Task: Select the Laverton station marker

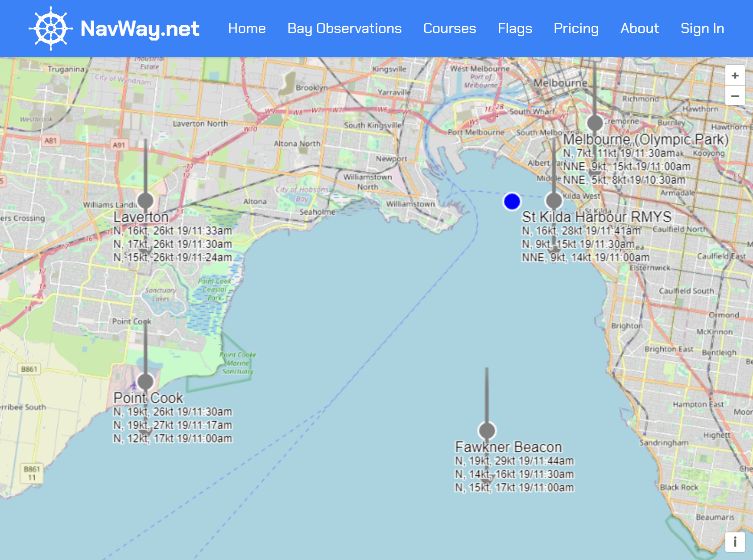Action: click(146, 200)
